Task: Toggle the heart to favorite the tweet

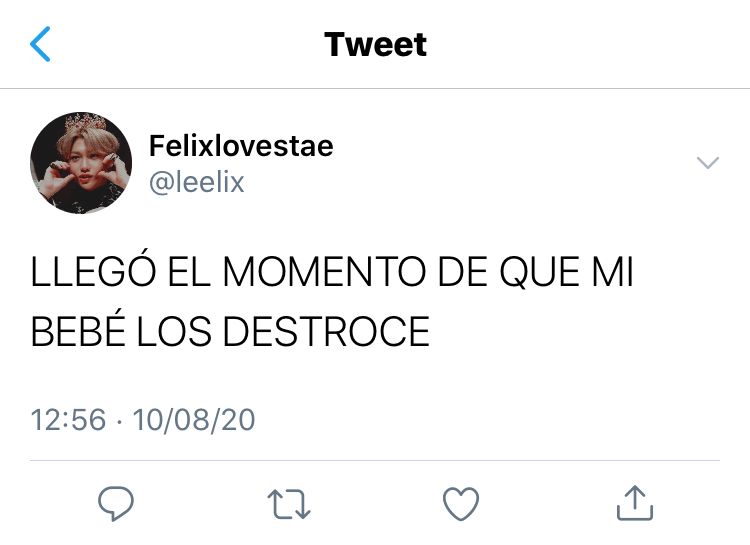Action: pos(461,504)
